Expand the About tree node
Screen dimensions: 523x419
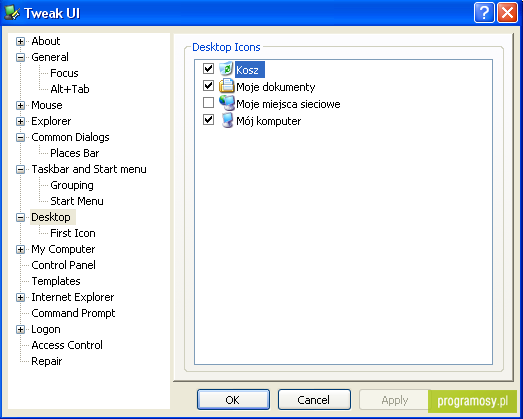click(x=20, y=41)
